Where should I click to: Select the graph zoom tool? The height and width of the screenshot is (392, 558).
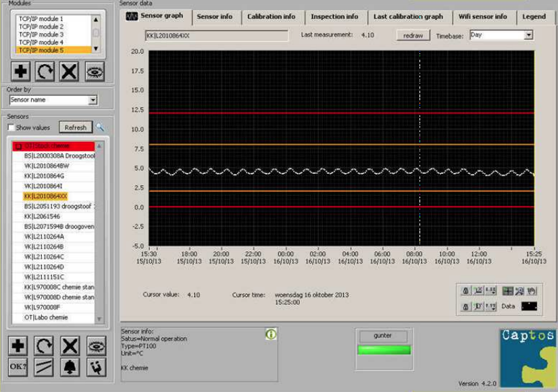[519, 291]
